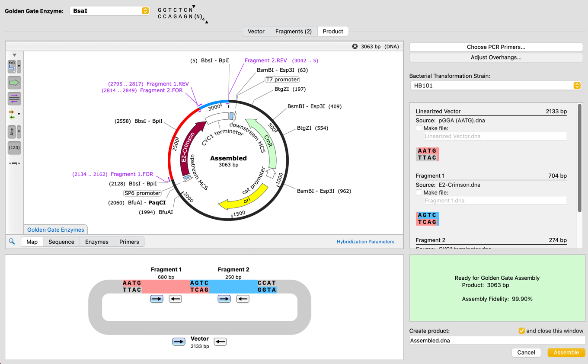Open the Golden Gate Enzyme BsaI dropdown
Image resolution: width=588 pixels, height=364 pixels.
click(109, 11)
